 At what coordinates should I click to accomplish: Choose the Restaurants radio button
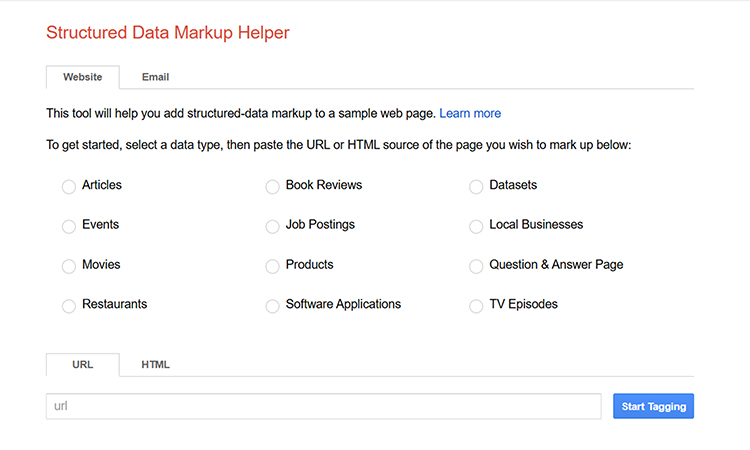pyautogui.click(x=69, y=306)
